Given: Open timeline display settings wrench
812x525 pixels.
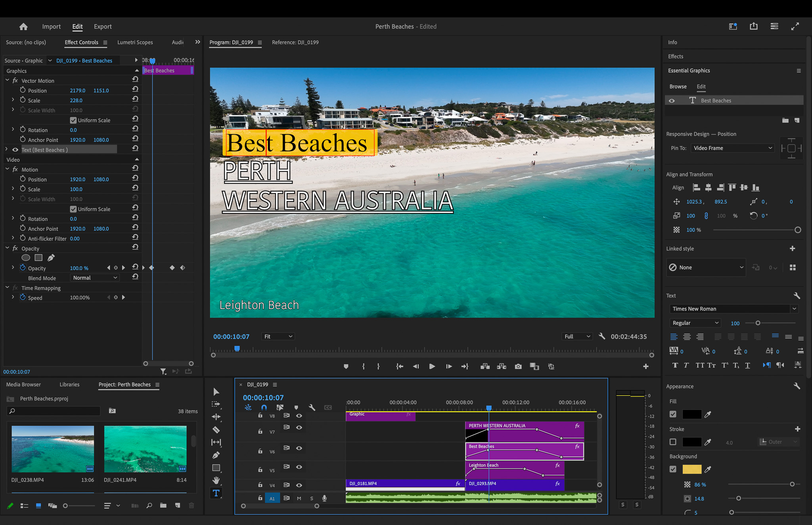Looking at the screenshot, I should 312,408.
